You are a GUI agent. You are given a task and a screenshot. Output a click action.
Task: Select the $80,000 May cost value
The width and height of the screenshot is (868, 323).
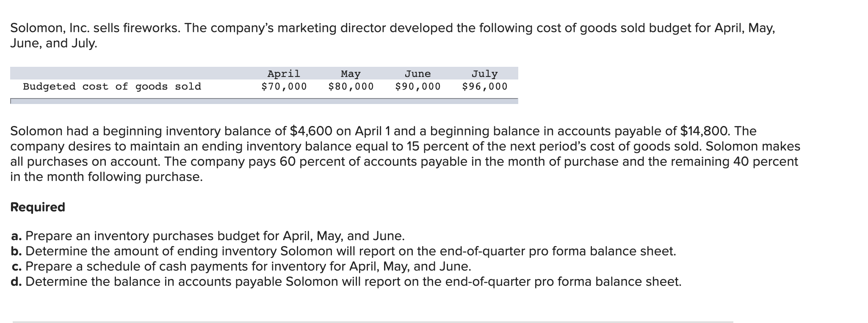click(x=351, y=87)
